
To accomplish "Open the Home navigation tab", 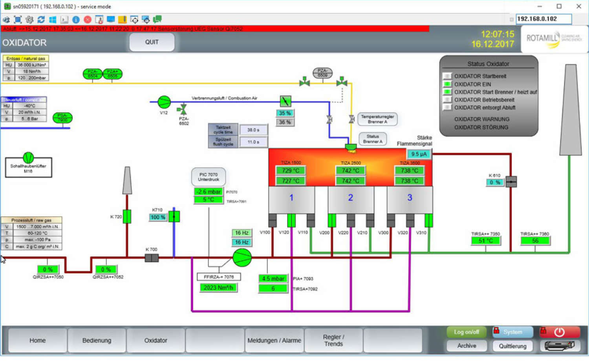I will [x=38, y=340].
